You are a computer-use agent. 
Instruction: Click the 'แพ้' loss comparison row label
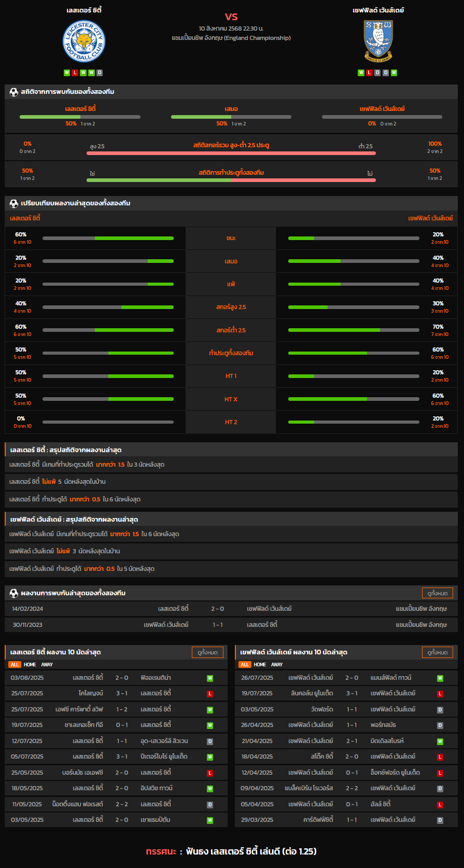231,284
